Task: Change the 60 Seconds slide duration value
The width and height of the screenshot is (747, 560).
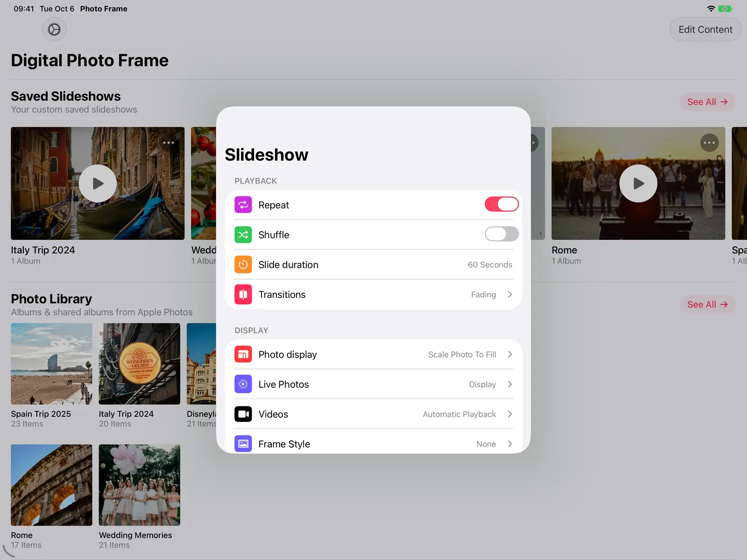Action: (x=490, y=265)
